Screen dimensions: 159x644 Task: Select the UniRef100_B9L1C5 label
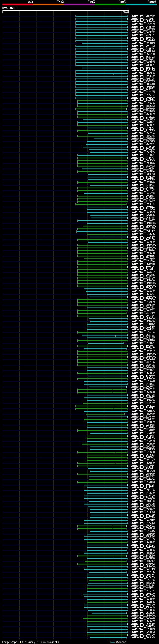tap(143, 572)
